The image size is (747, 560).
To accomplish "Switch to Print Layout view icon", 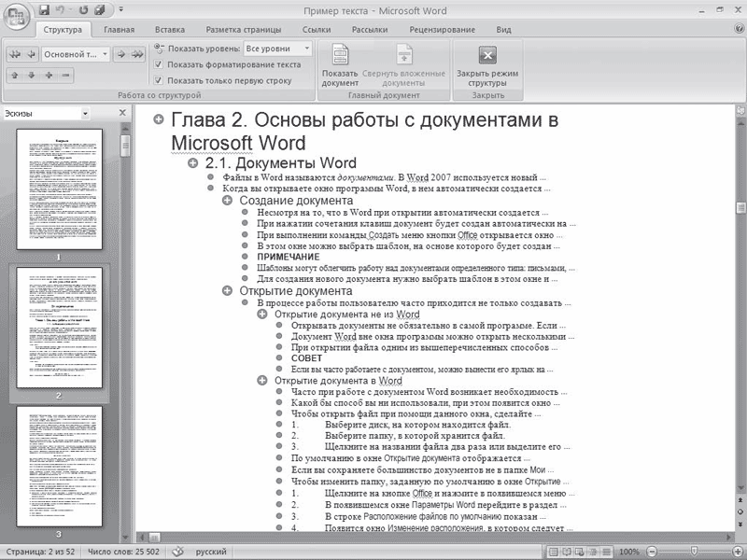I will (553, 552).
